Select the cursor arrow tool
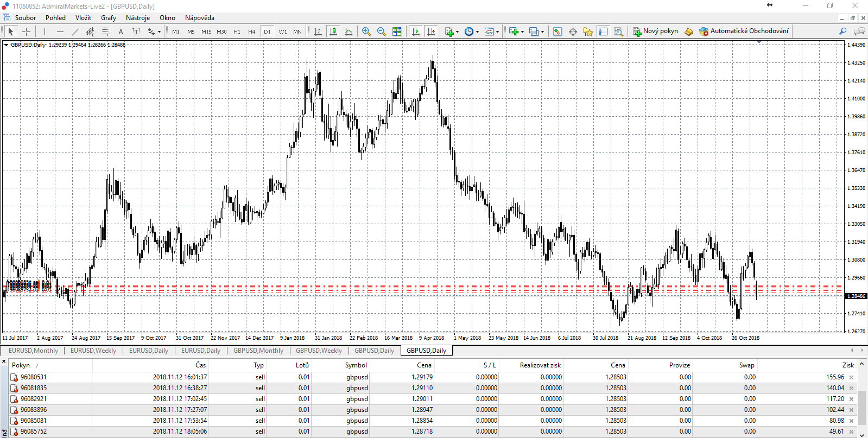The image size is (868, 438). click(10, 31)
